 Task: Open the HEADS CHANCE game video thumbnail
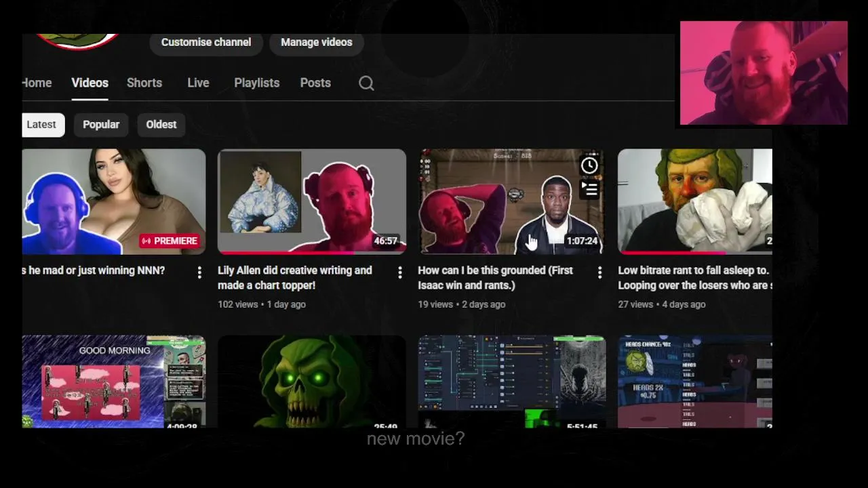point(695,382)
